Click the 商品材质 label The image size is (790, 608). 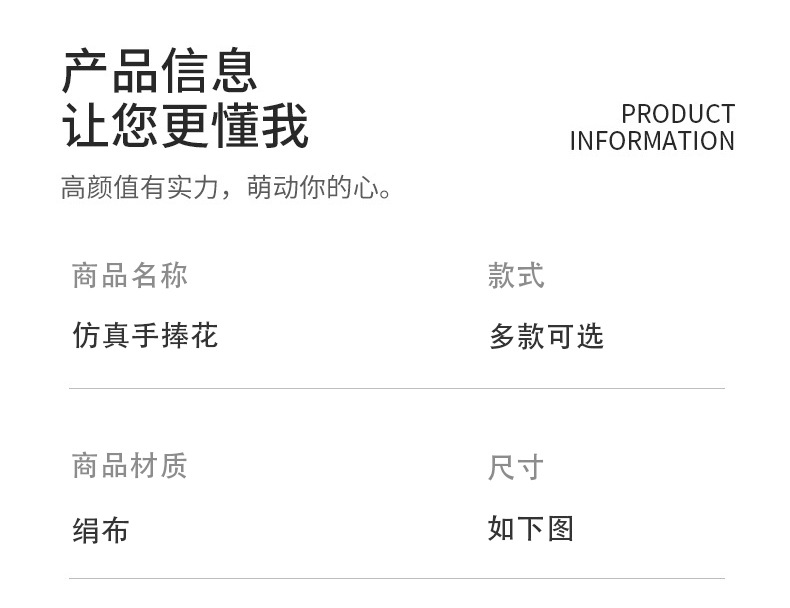(129, 465)
